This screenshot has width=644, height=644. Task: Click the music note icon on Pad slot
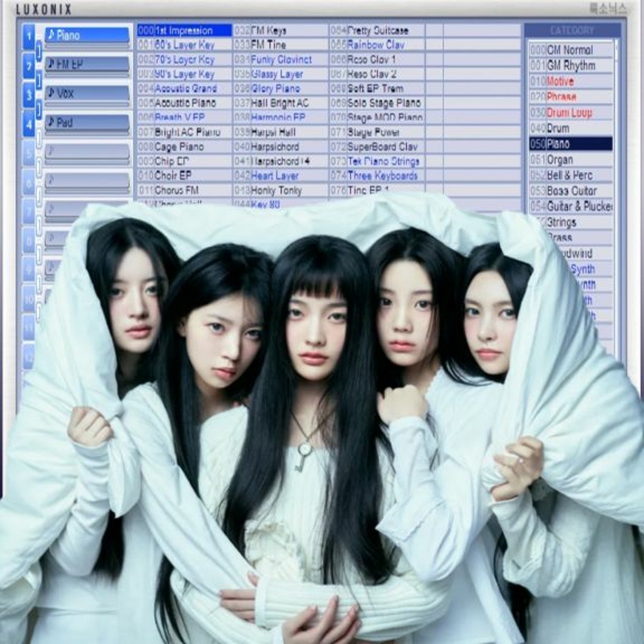coord(51,122)
